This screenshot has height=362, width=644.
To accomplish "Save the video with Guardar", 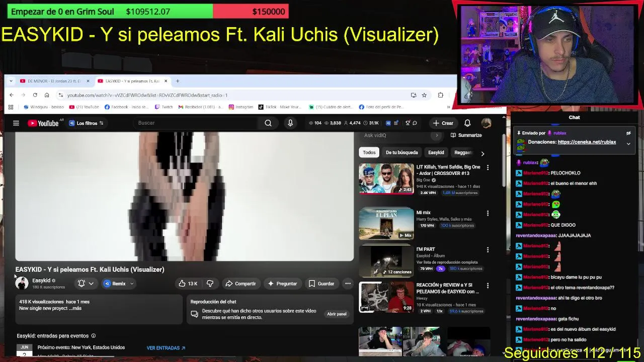I will 321,284.
